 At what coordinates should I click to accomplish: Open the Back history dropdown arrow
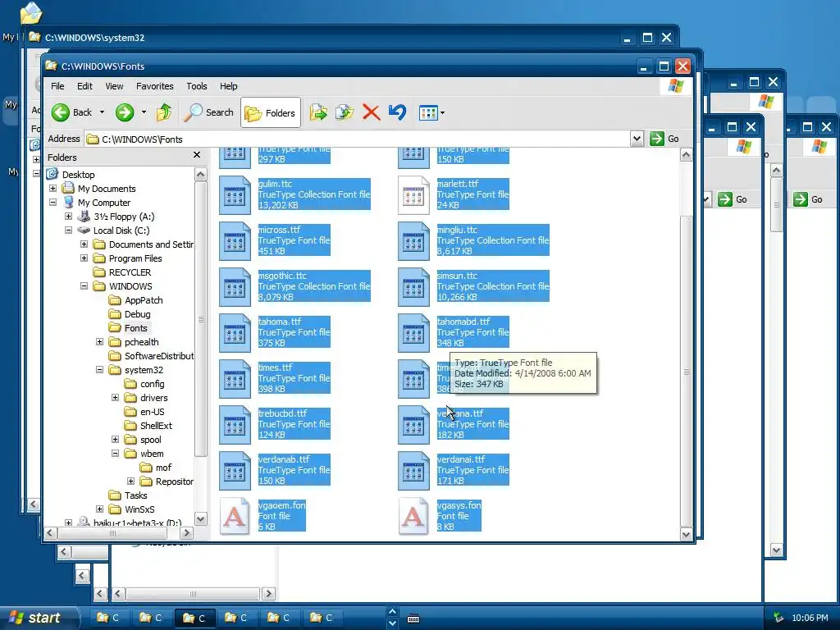tap(102, 112)
